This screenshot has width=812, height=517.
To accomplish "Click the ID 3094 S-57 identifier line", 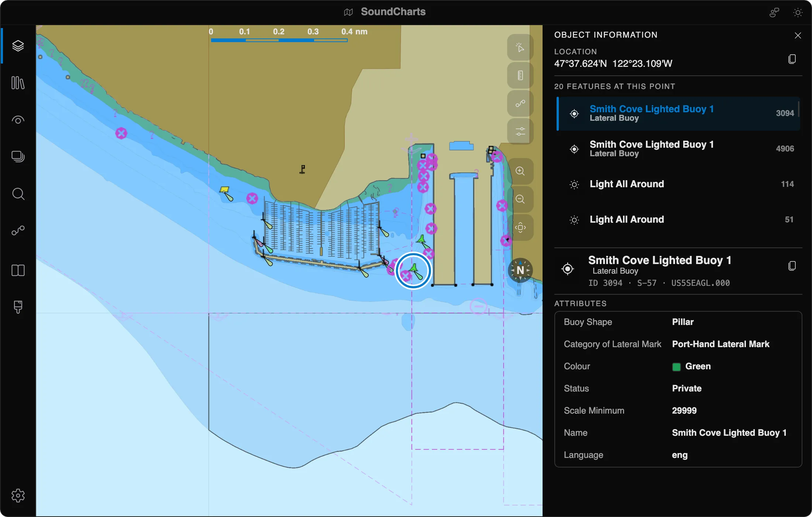I will (659, 283).
